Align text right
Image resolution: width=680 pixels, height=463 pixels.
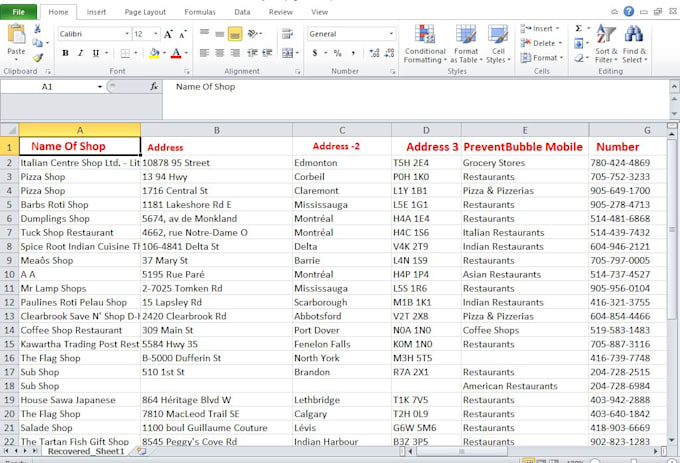(x=235, y=53)
